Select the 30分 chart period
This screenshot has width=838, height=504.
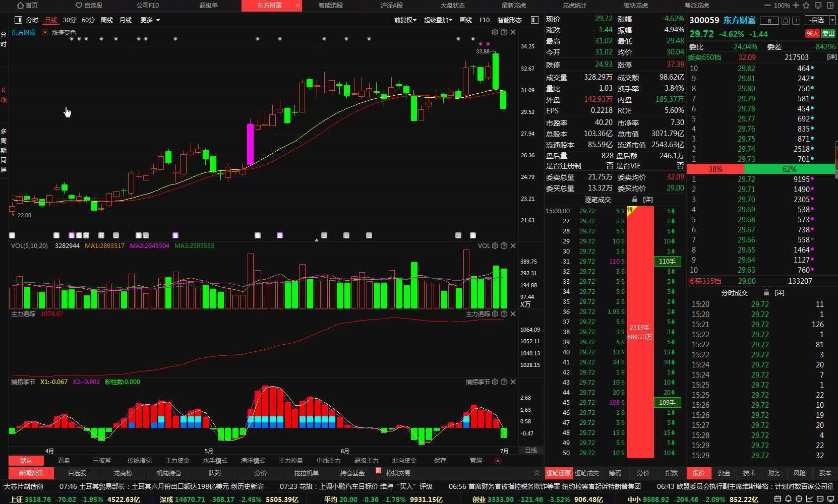70,20
